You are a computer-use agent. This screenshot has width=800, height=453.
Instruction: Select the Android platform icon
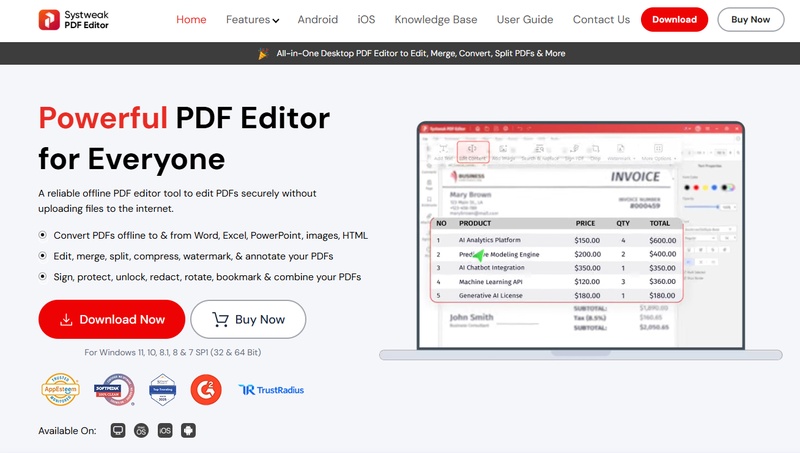point(188,431)
